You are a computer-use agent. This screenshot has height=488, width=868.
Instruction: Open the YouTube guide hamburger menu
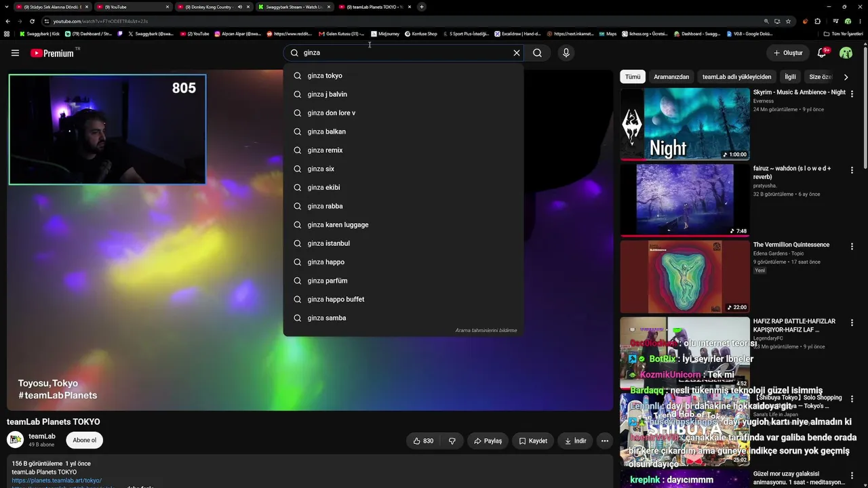(x=15, y=53)
